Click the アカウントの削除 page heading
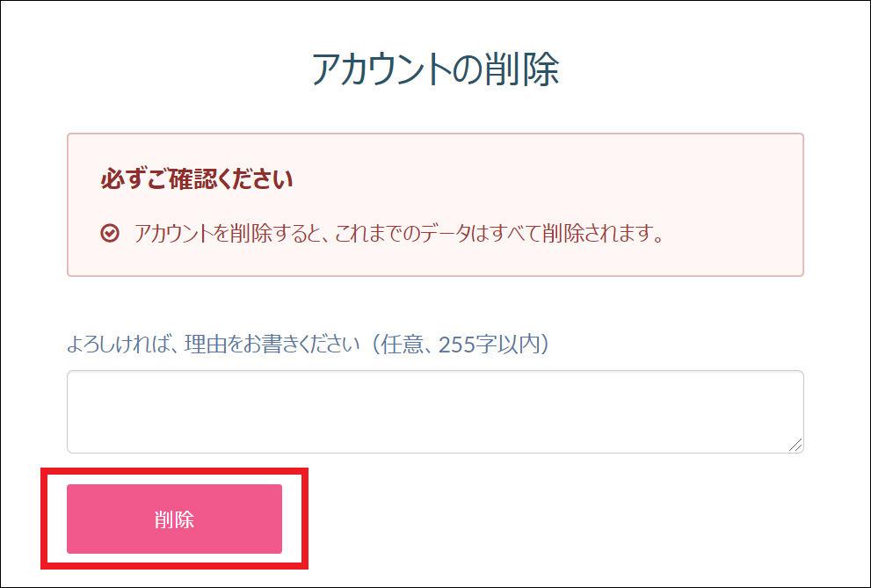 (x=436, y=70)
